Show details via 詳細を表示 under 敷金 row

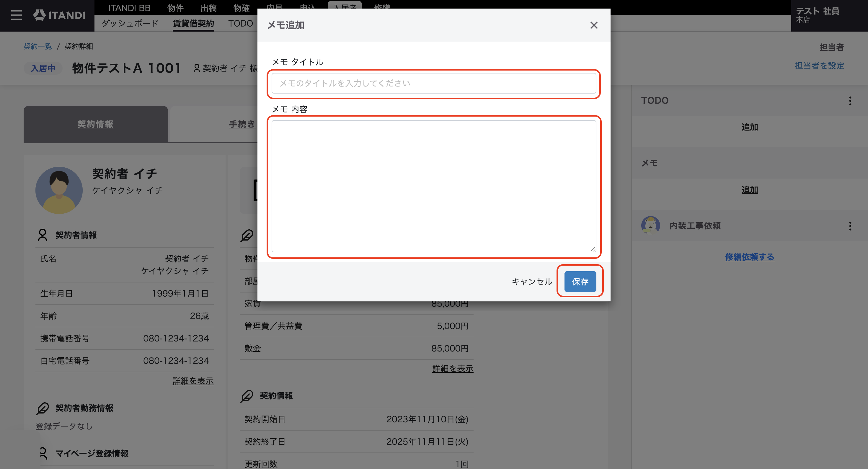[453, 369]
